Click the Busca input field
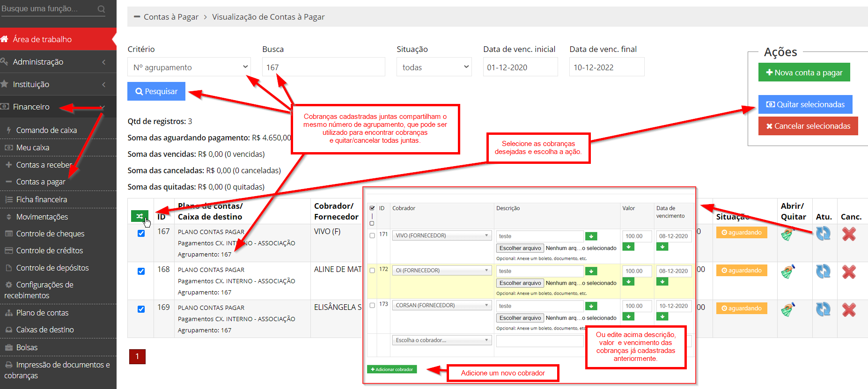The width and height of the screenshot is (868, 389). tap(324, 67)
